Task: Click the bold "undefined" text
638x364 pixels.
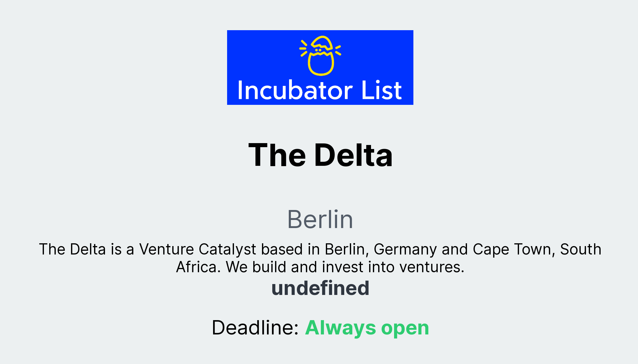Action: point(320,288)
